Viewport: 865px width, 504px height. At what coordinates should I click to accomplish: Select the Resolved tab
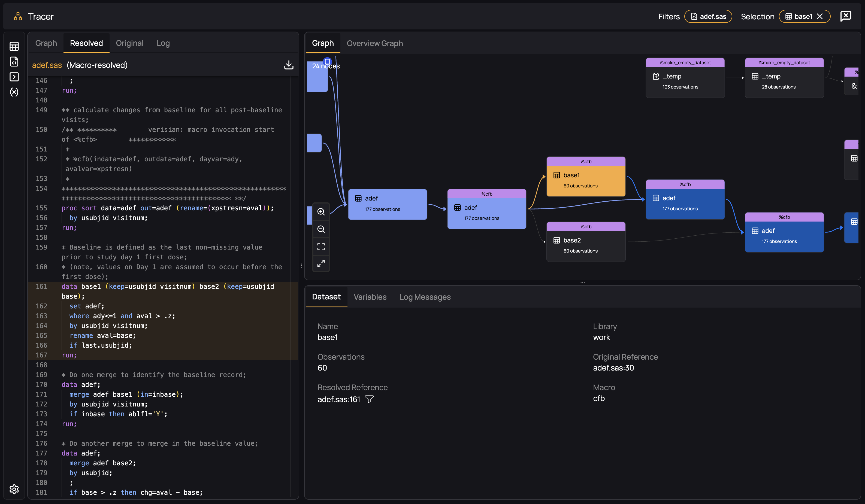point(86,43)
